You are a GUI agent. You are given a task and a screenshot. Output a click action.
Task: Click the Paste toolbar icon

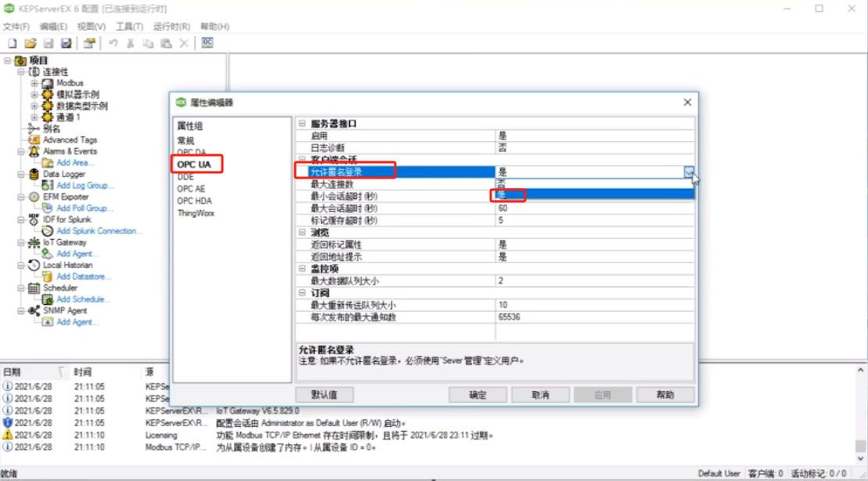165,43
